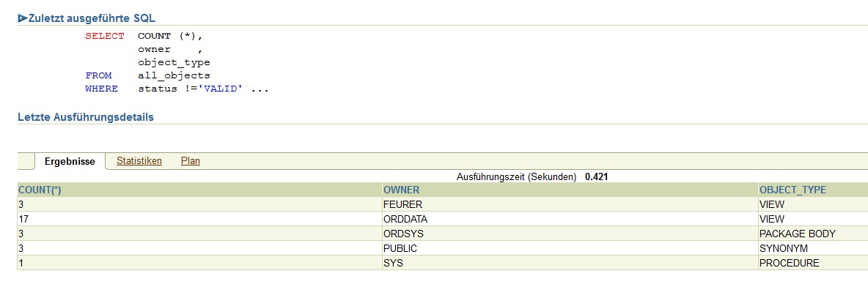This screenshot has height=298, width=868.
Task: Click the COUNT(*) column header
Action: [40, 190]
